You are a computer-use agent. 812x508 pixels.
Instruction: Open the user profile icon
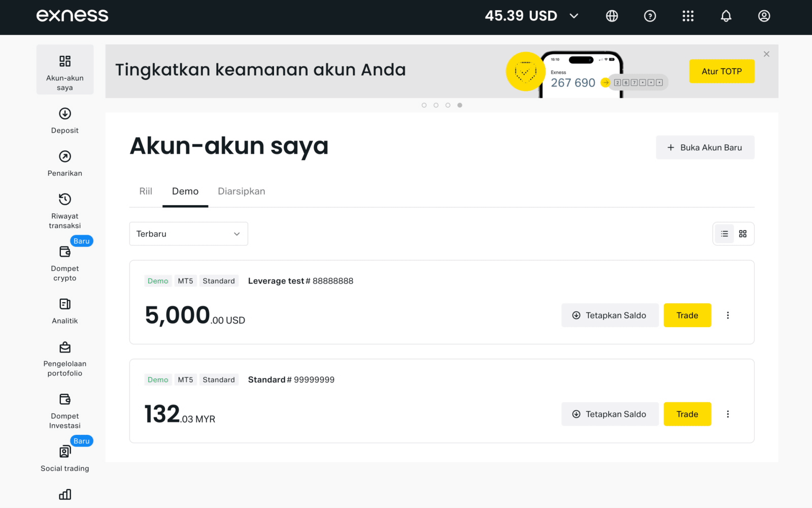764,16
